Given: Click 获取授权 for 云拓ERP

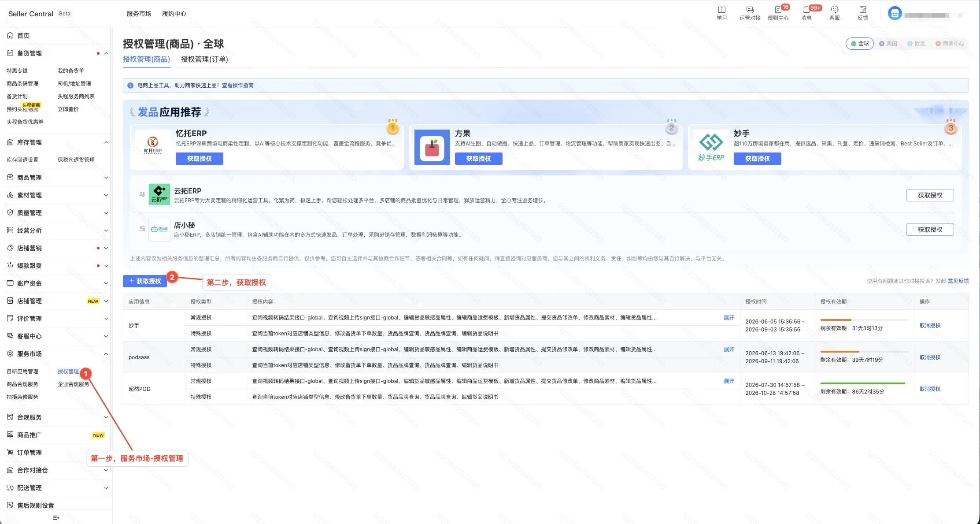Looking at the screenshot, I should 930,195.
